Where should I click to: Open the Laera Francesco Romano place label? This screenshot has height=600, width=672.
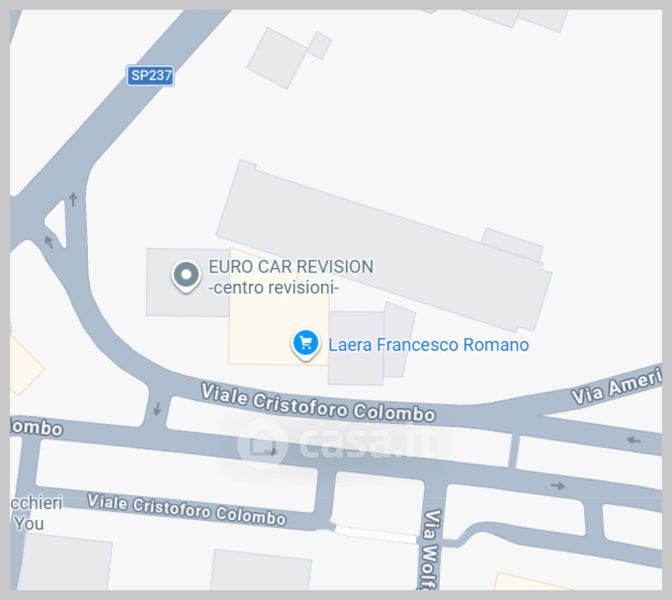(x=429, y=345)
